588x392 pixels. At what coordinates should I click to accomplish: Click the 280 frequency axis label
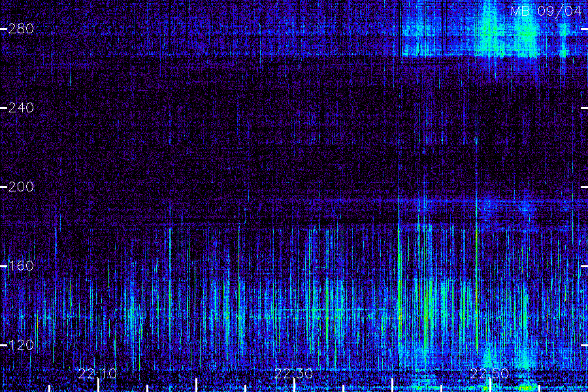(x=21, y=29)
